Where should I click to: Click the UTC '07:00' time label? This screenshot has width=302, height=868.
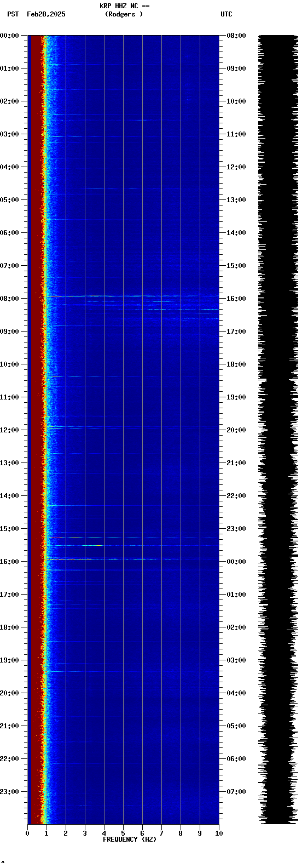pyautogui.click(x=236, y=792)
